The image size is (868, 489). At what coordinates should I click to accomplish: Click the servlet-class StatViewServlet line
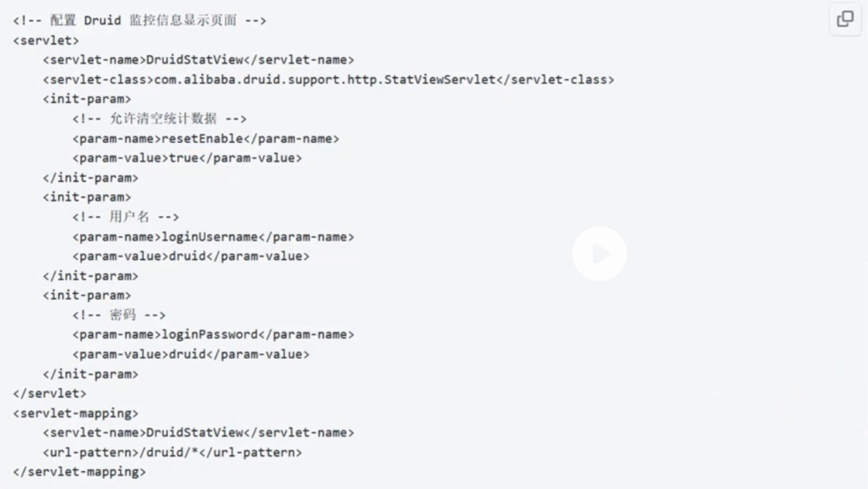click(328, 79)
